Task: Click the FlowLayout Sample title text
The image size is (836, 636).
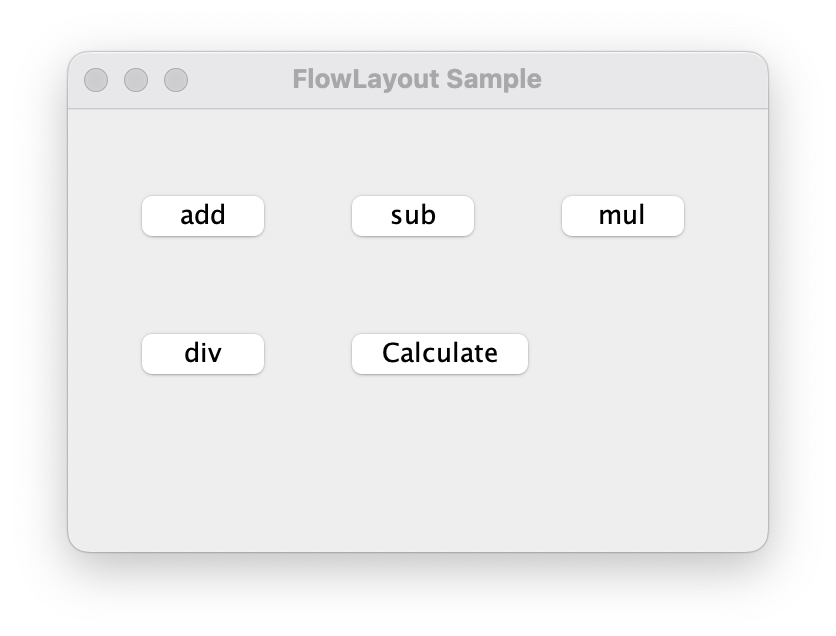Action: (417, 80)
